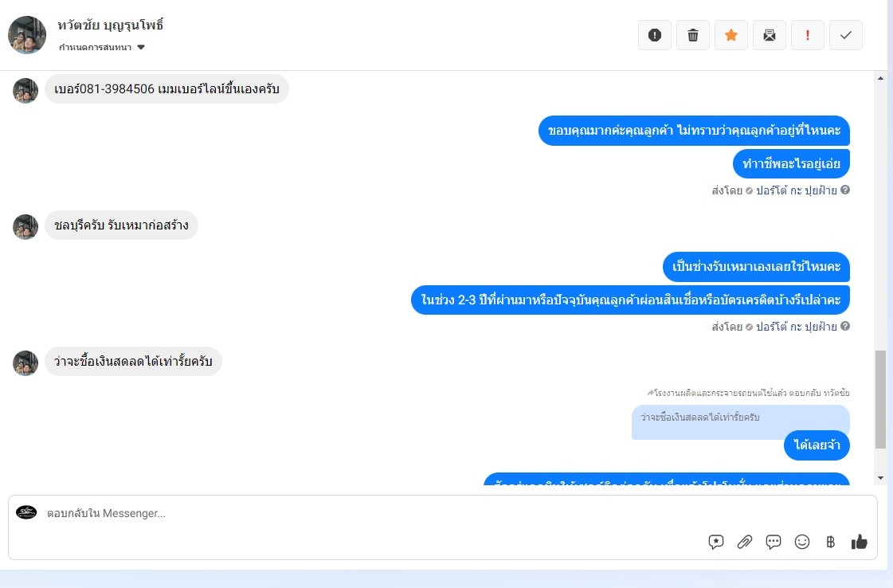The height and width of the screenshot is (588, 893).
Task: Click the baht payment request icon
Action: (x=830, y=542)
